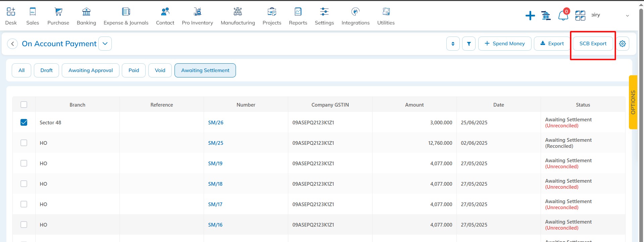Select the Awaiting Approval tab

coord(91,70)
